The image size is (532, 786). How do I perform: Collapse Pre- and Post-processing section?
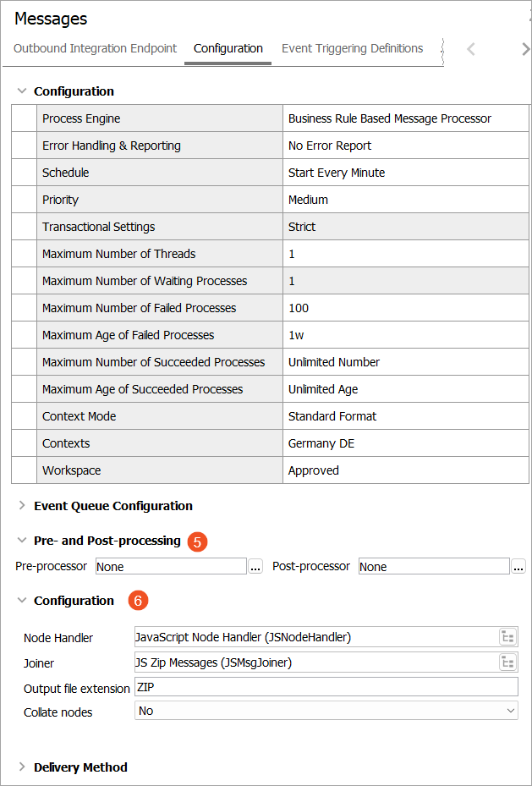[22, 541]
